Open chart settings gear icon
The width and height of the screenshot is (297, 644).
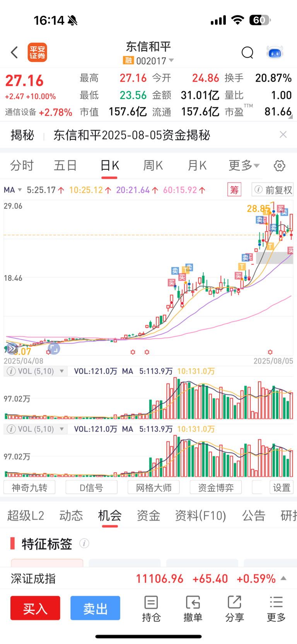pos(279,166)
